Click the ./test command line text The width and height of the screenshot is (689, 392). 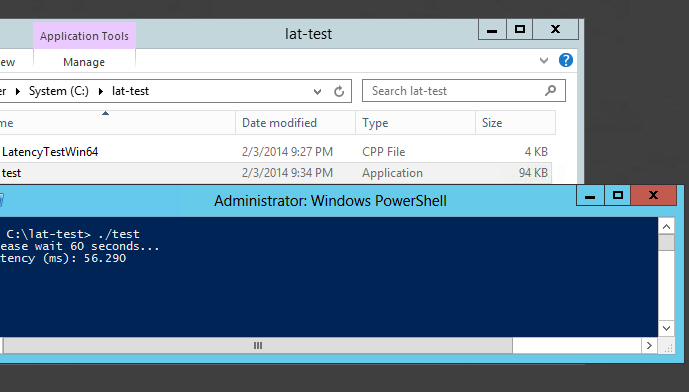(119, 234)
